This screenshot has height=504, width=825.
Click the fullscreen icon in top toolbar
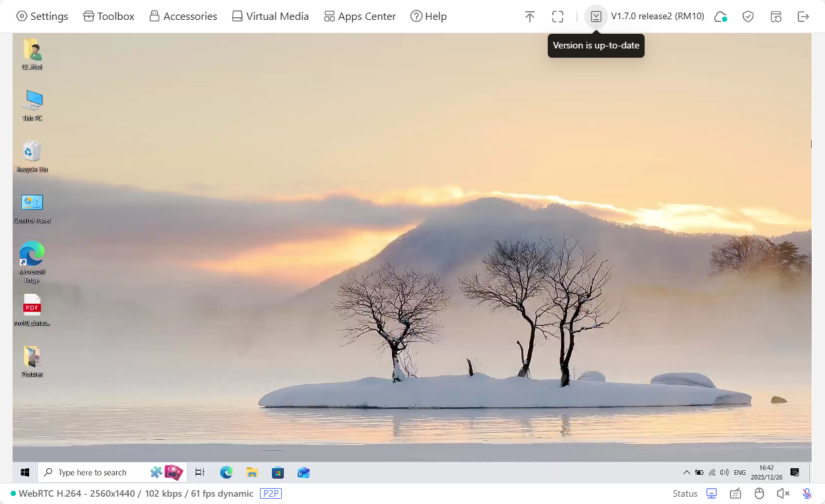click(x=558, y=17)
